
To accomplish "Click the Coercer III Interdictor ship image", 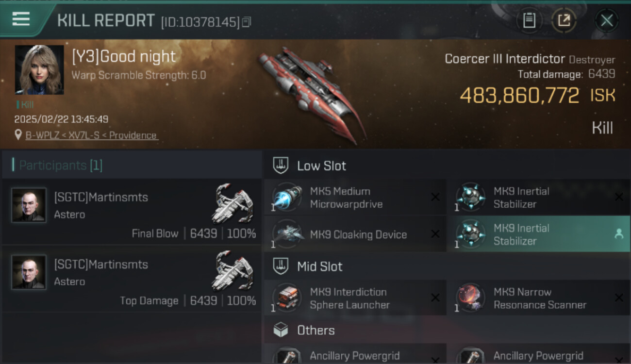I will click(x=312, y=93).
